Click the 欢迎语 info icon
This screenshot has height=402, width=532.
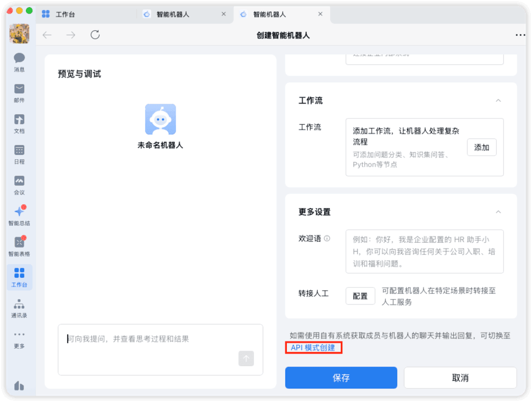pyautogui.click(x=327, y=238)
